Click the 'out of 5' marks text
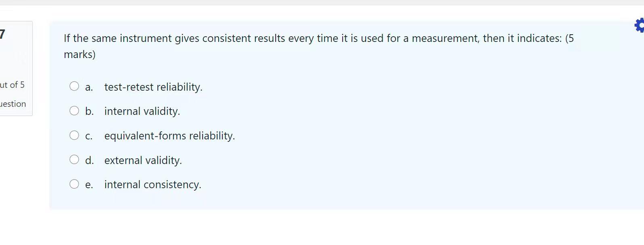This screenshot has height=245, width=644. 13,85
